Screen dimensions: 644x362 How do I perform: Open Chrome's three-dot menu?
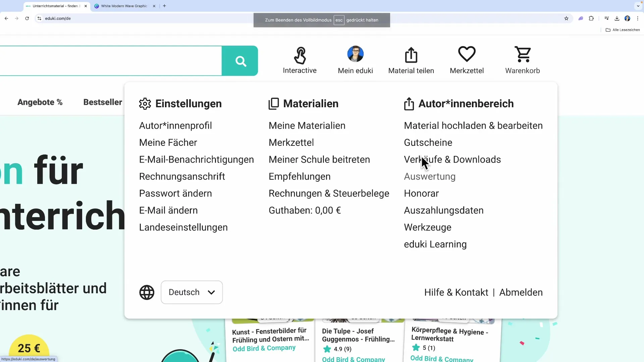pos(638,18)
